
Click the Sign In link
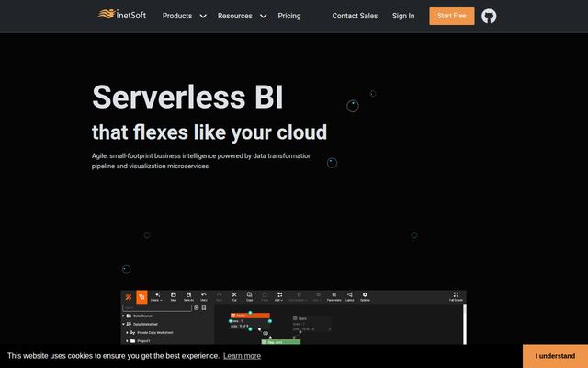pyautogui.click(x=403, y=16)
